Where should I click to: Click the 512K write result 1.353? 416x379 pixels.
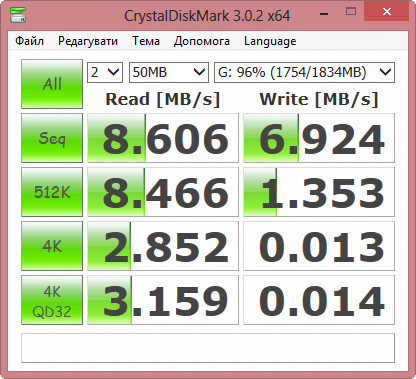(x=319, y=192)
